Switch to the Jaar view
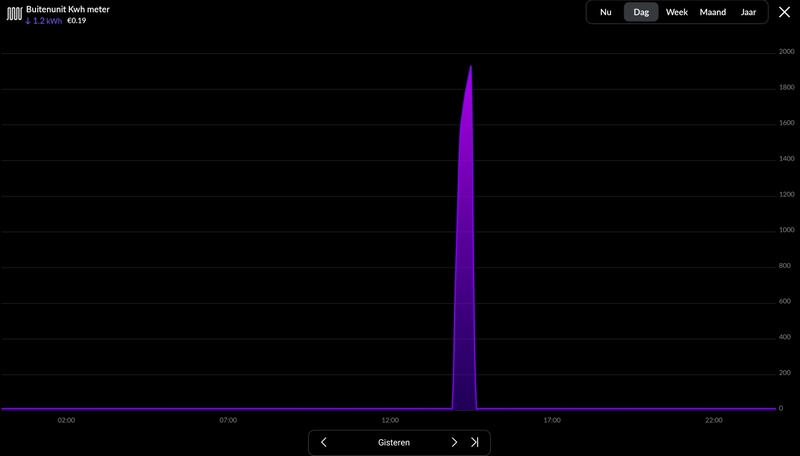The image size is (800, 456). (x=748, y=12)
